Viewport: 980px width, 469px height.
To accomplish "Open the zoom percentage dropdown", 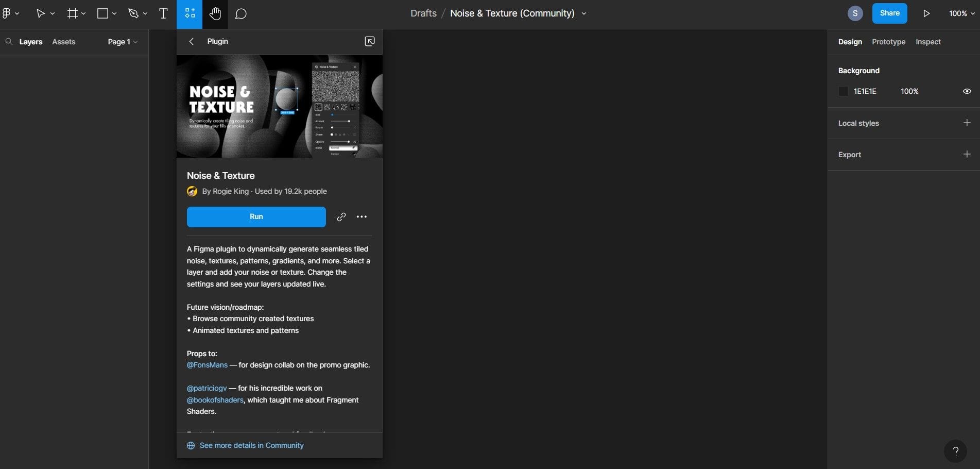I will (x=960, y=13).
